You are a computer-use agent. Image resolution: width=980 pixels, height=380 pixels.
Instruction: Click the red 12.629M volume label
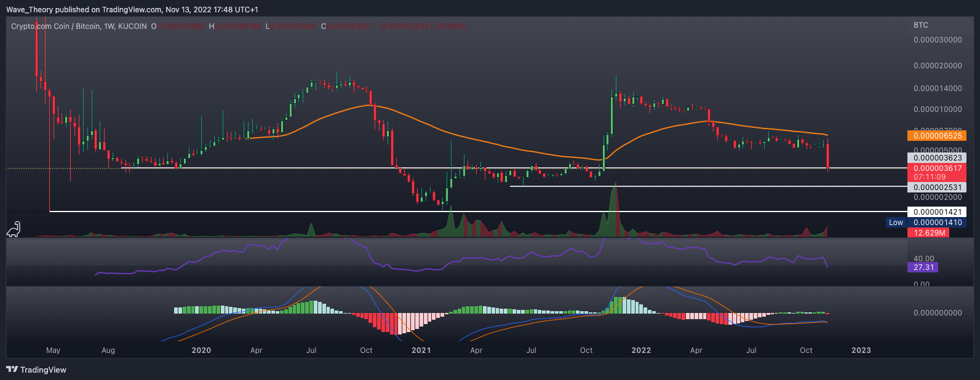coord(928,232)
